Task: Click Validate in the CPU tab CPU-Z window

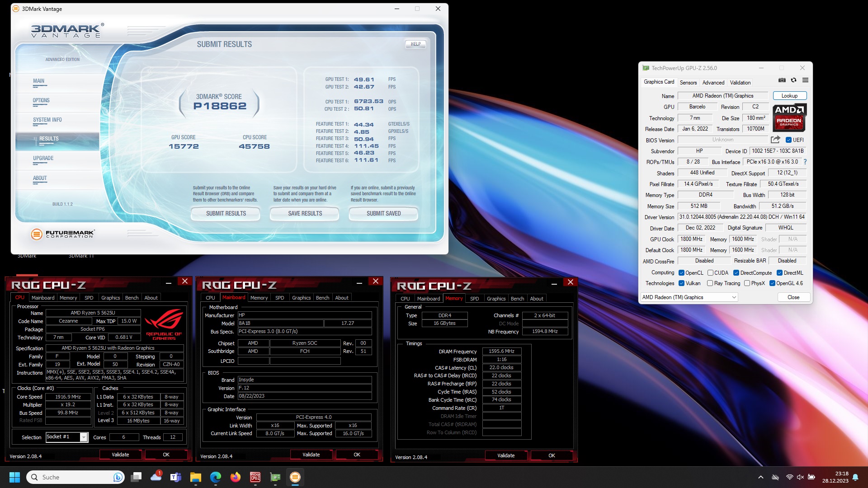Action: 120,455
